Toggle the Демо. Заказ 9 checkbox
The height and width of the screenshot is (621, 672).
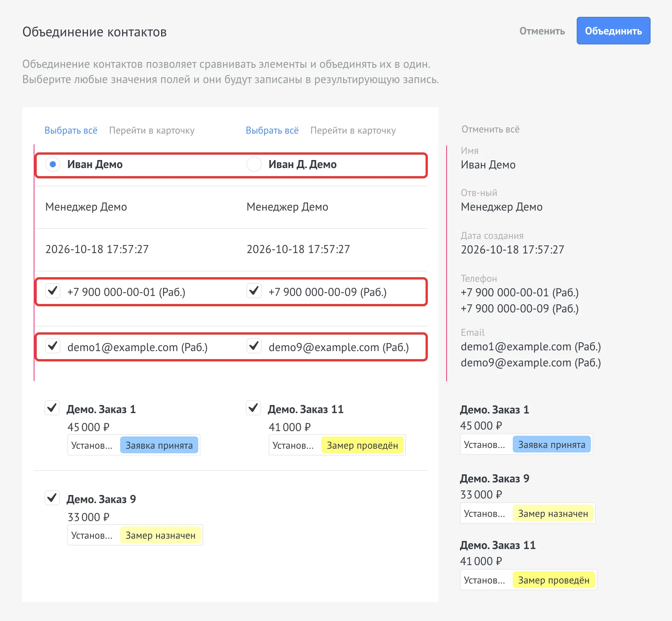(52, 498)
